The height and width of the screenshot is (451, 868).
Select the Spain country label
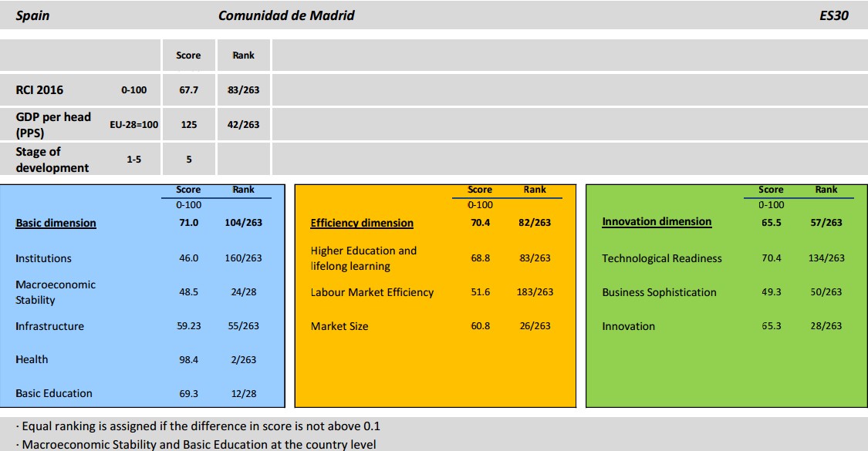[x=32, y=15]
